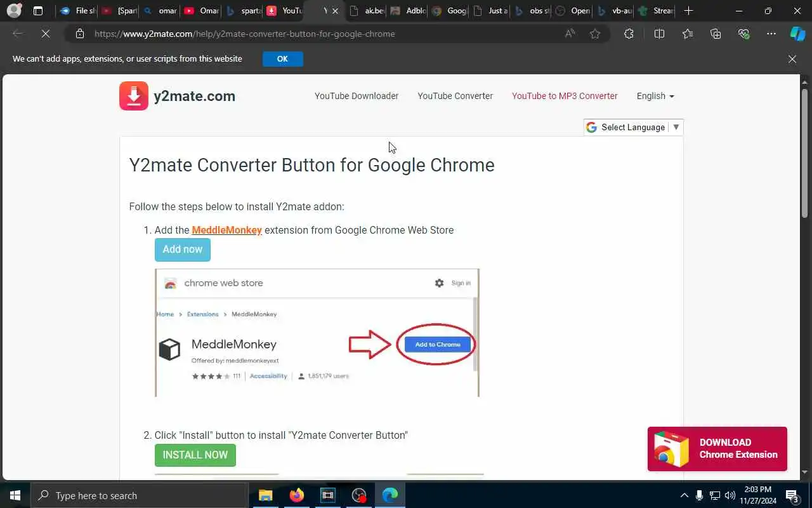Switch to the Adblock tab

(409, 11)
